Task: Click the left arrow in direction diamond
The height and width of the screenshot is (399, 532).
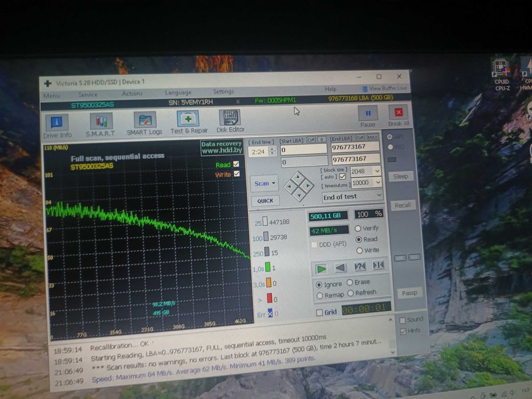Action: pos(290,186)
